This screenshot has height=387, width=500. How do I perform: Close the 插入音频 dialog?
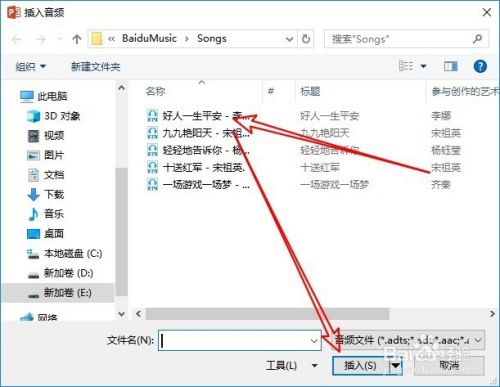[x=487, y=13]
